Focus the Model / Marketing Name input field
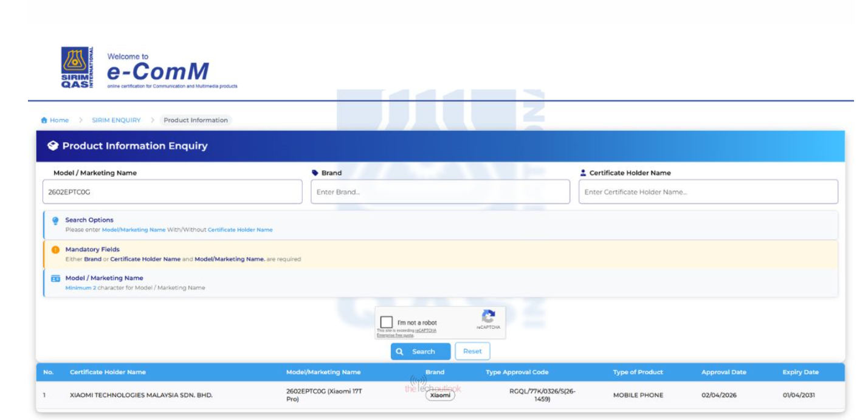The width and height of the screenshot is (868, 420). [172, 191]
